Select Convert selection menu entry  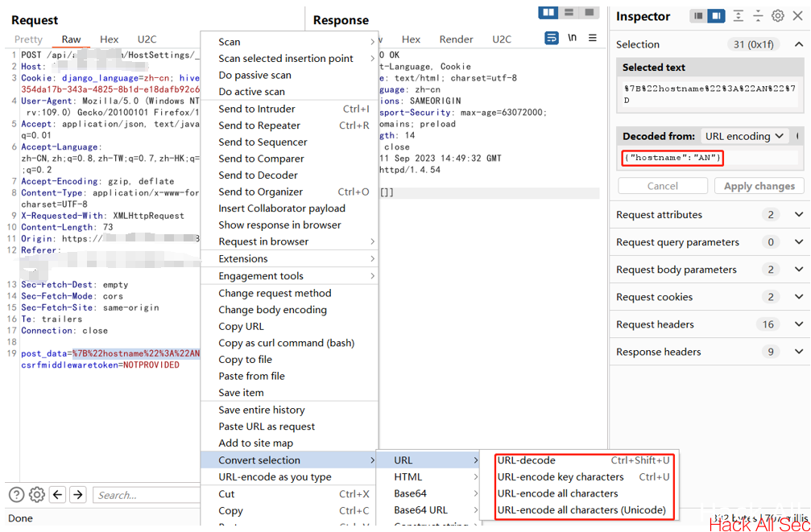point(289,460)
